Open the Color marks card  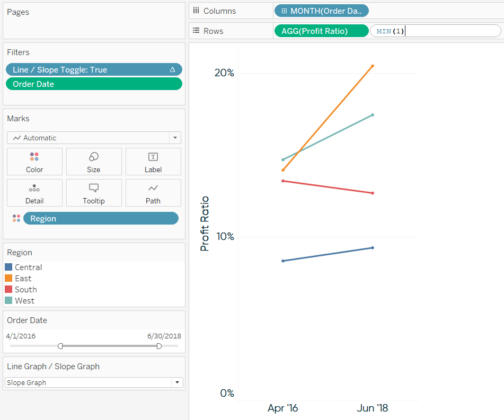click(35, 162)
